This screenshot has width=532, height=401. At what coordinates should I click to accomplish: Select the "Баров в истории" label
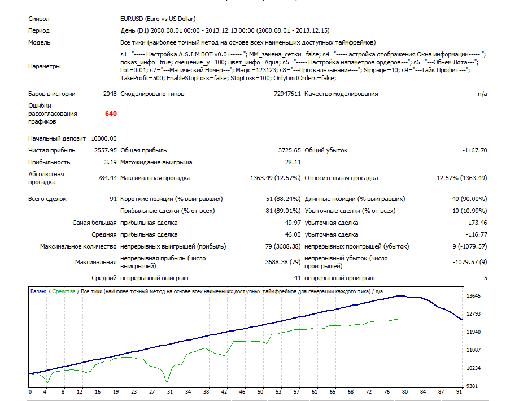[52, 94]
